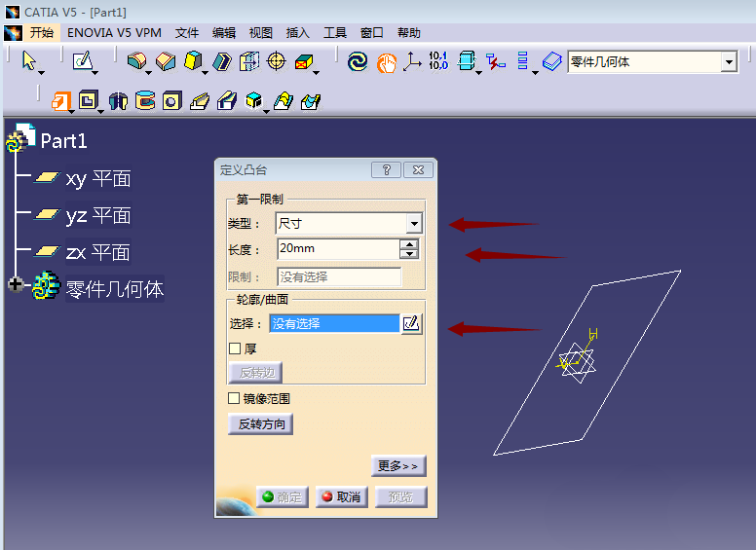This screenshot has width=756, height=550.
Task: Open the 工具 menu
Action: coord(335,32)
